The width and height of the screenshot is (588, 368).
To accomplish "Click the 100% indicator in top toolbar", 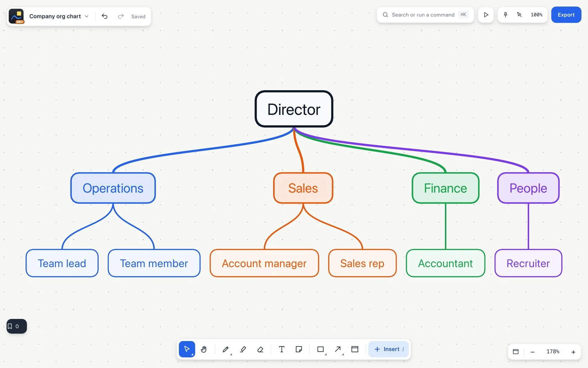I will click(536, 15).
